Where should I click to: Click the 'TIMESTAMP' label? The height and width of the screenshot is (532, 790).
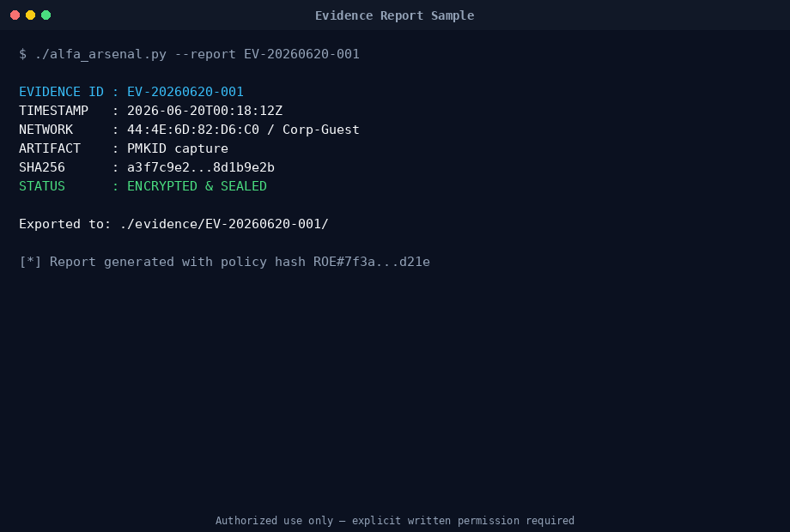coord(54,111)
